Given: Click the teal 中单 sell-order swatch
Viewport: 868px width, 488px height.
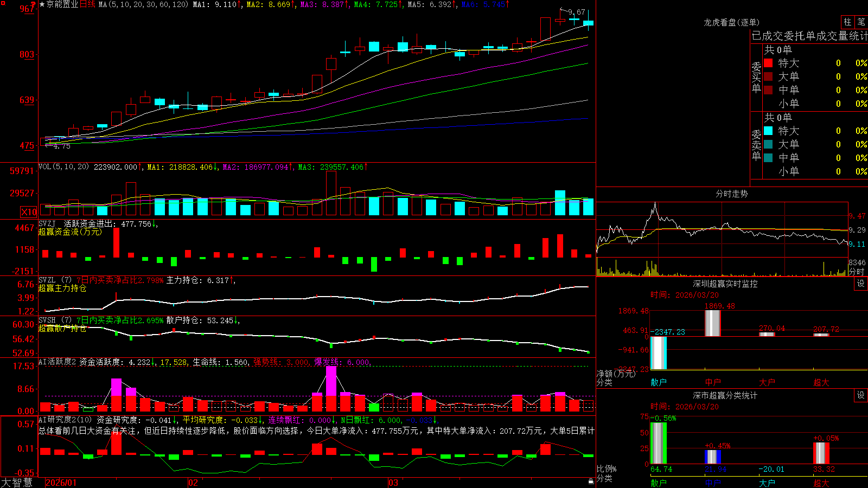Looking at the screenshot, I should pos(768,158).
